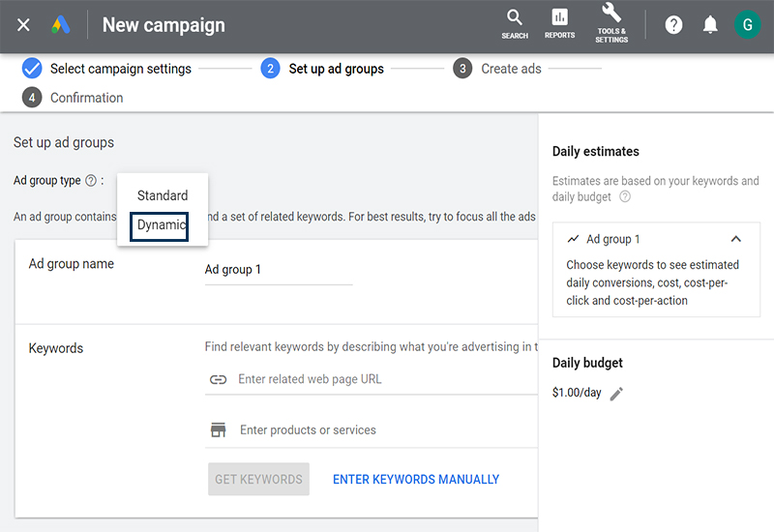Jump to the Confirmation step
The height and width of the screenshot is (532, 774).
(86, 98)
